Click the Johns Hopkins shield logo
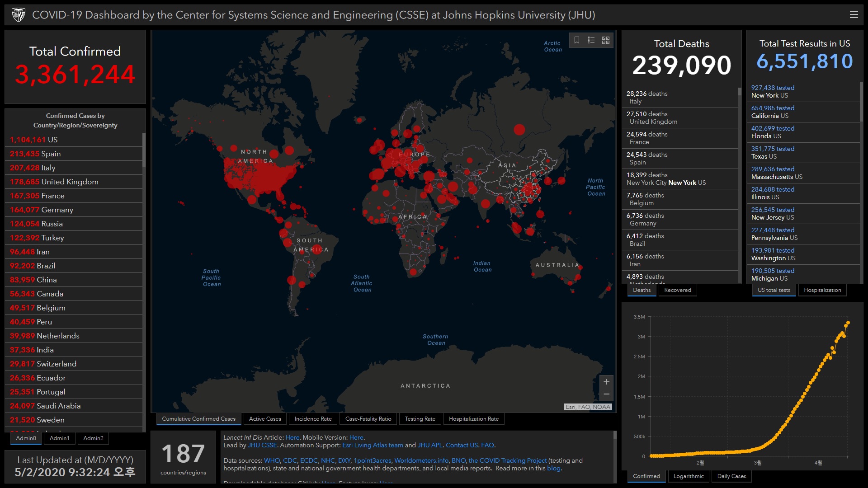The width and height of the screenshot is (868, 488). point(19,15)
